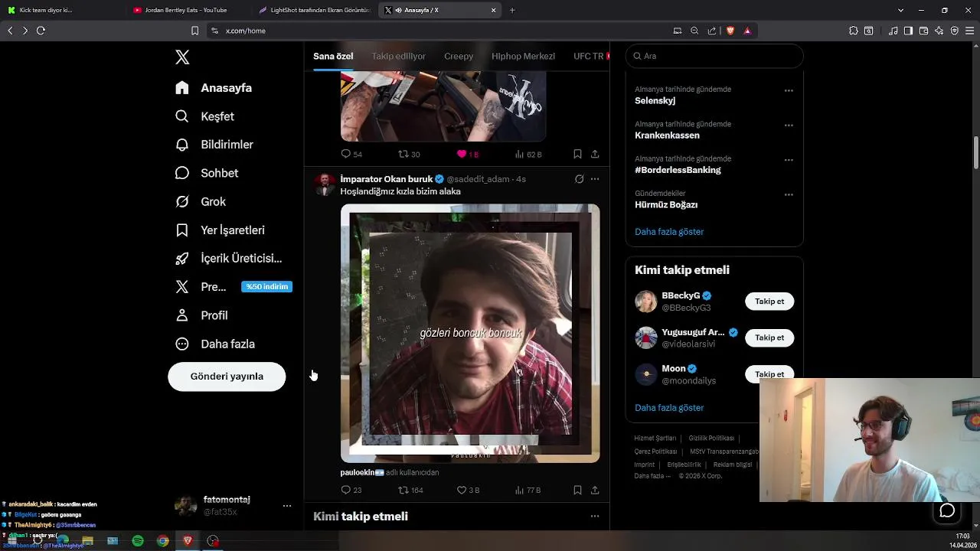This screenshot has height=551, width=980.
Task: View Okan buruk post 77 B analytics
Action: 528,490
